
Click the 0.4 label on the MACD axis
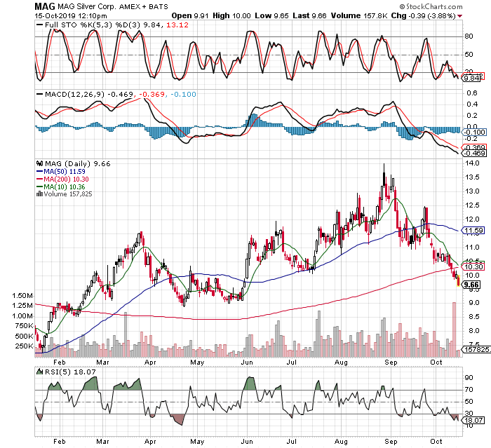click(x=471, y=104)
